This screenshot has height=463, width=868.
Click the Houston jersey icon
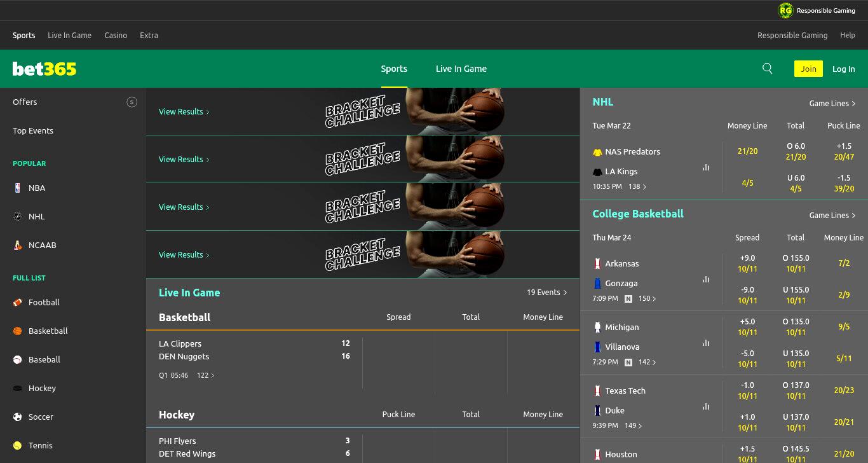tap(597, 454)
